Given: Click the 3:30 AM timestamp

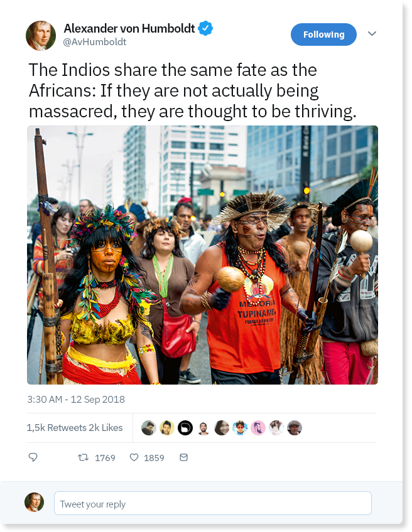Looking at the screenshot, I should [76, 400].
